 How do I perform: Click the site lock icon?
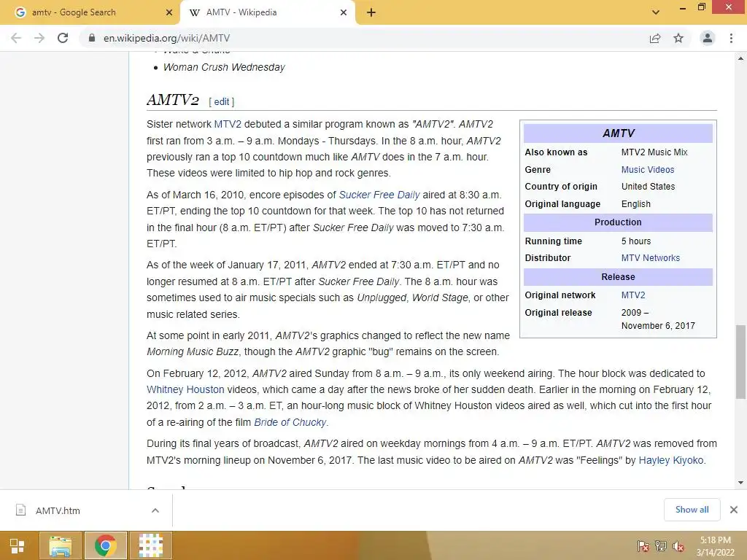92,38
